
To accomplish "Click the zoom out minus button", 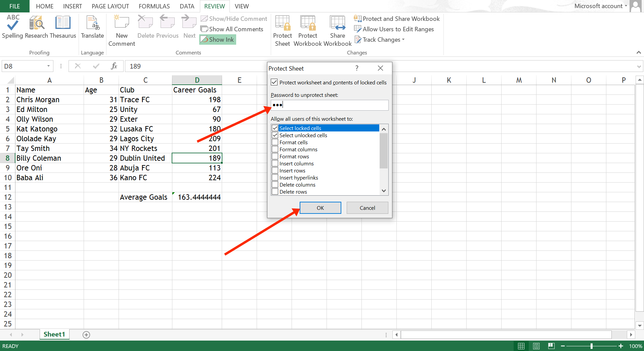I will coord(563,346).
